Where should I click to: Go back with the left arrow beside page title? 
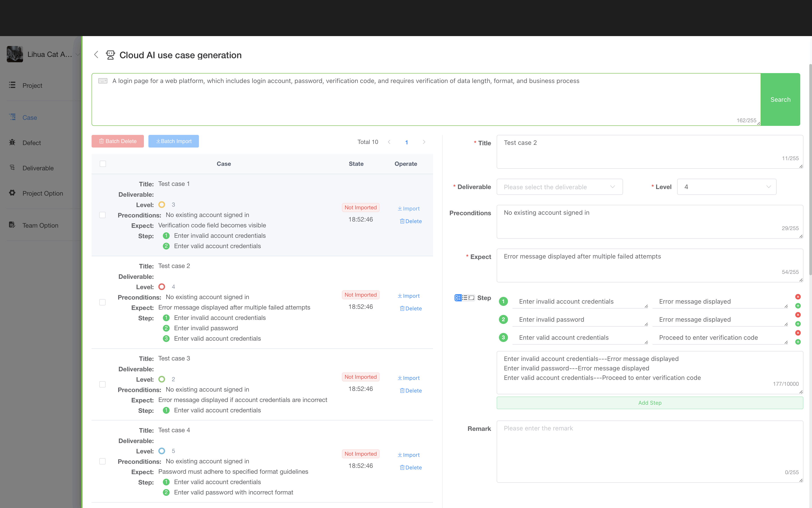click(96, 55)
